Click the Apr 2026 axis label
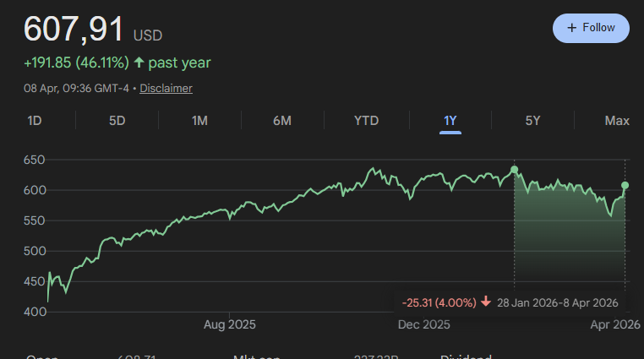644x359 pixels. tap(615, 324)
